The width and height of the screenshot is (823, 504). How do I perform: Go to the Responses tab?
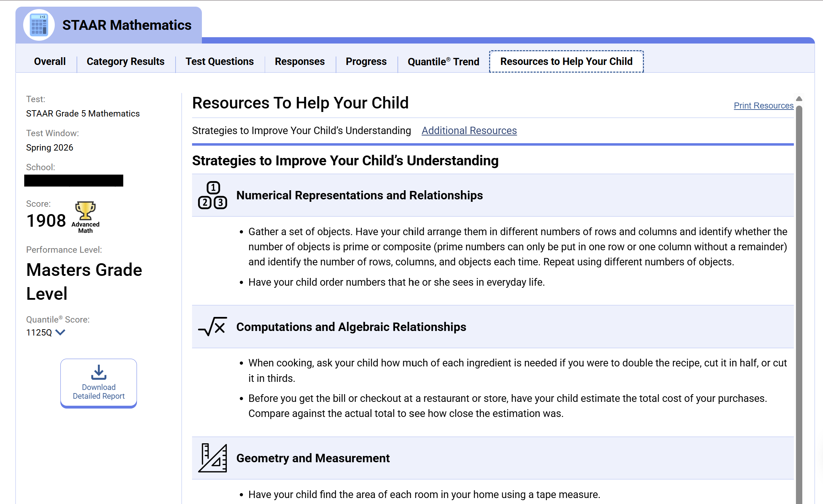tap(300, 61)
